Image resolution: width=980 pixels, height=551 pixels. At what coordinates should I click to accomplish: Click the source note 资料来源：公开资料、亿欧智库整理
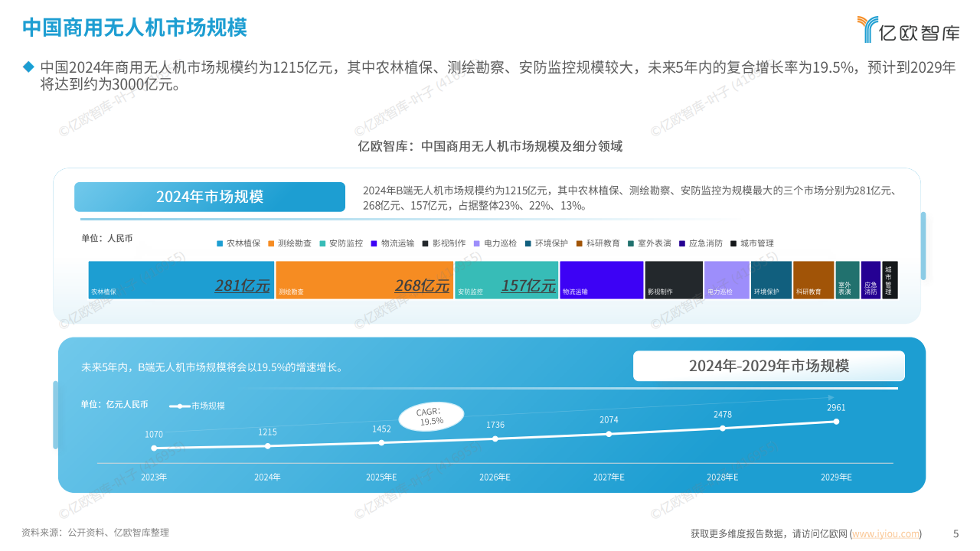[95, 533]
